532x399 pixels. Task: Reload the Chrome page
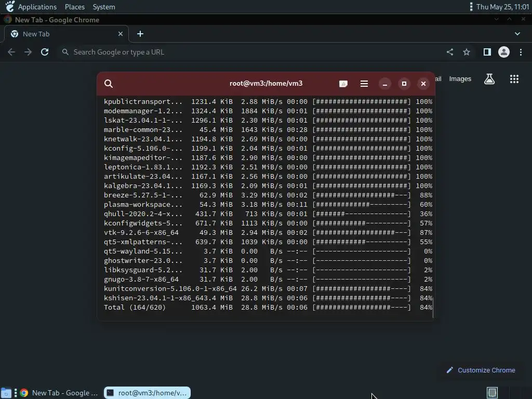tap(45, 52)
